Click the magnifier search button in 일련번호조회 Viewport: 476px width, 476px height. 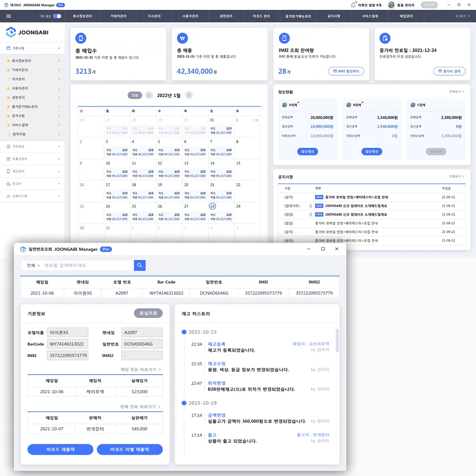[x=140, y=265]
